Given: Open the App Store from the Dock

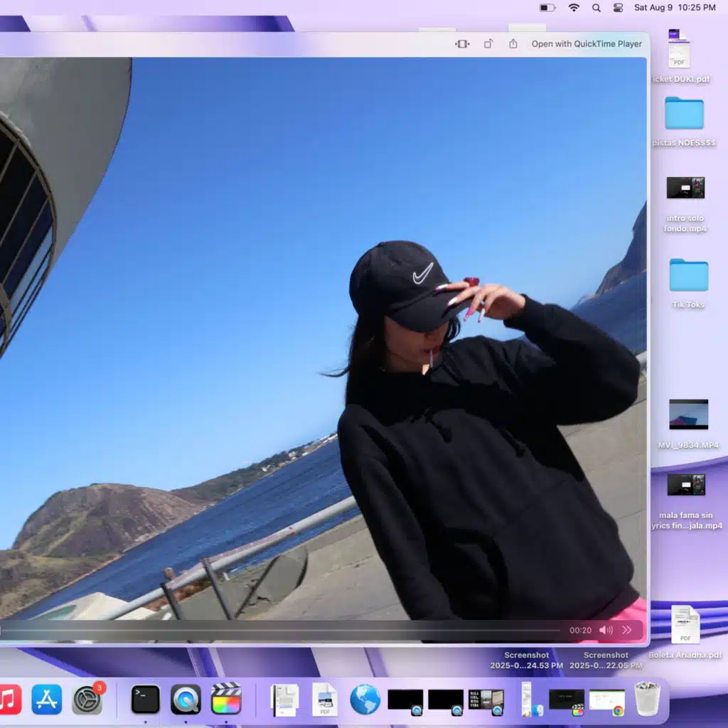Looking at the screenshot, I should (x=47, y=700).
